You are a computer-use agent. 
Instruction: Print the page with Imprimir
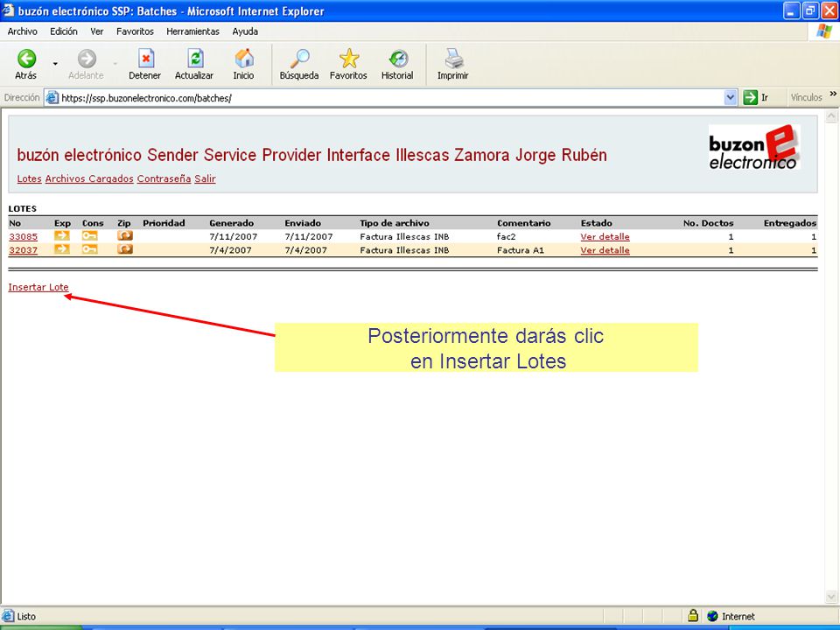click(452, 65)
